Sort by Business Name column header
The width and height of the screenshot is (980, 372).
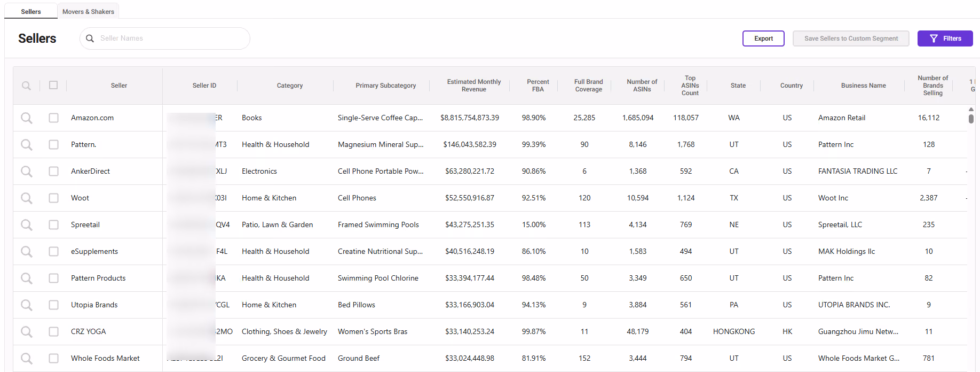864,86
